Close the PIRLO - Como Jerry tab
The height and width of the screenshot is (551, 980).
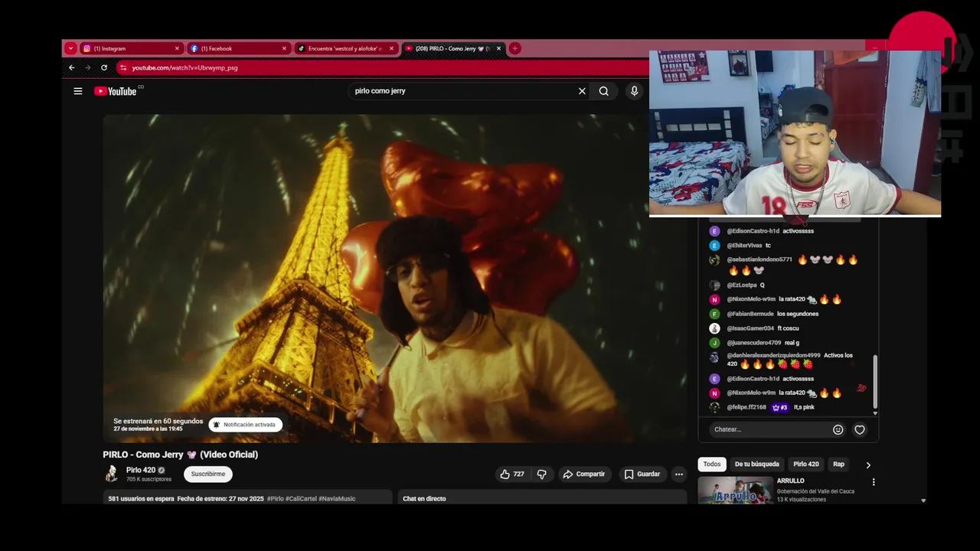coord(499,48)
